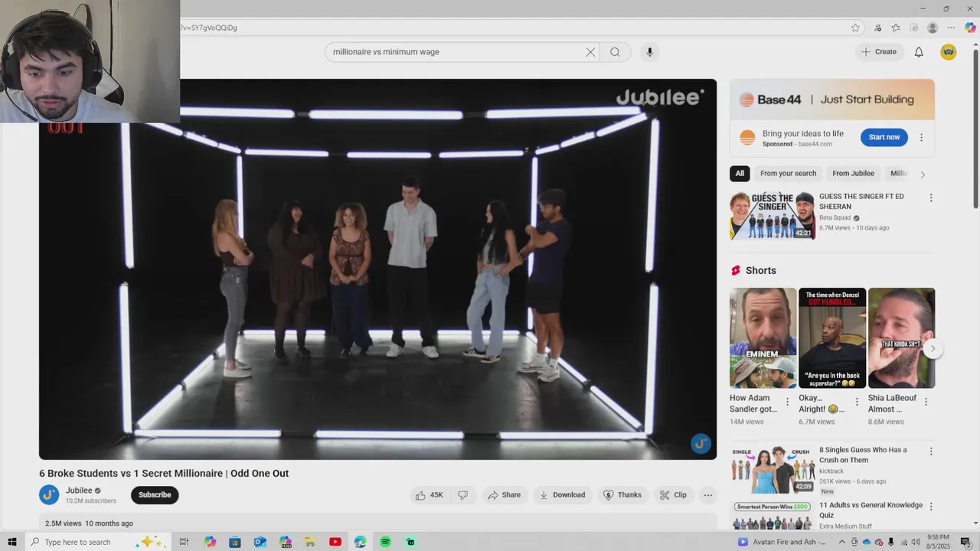Open options for Adam Sandler short
Screen dimensions: 980x551
click(787, 402)
